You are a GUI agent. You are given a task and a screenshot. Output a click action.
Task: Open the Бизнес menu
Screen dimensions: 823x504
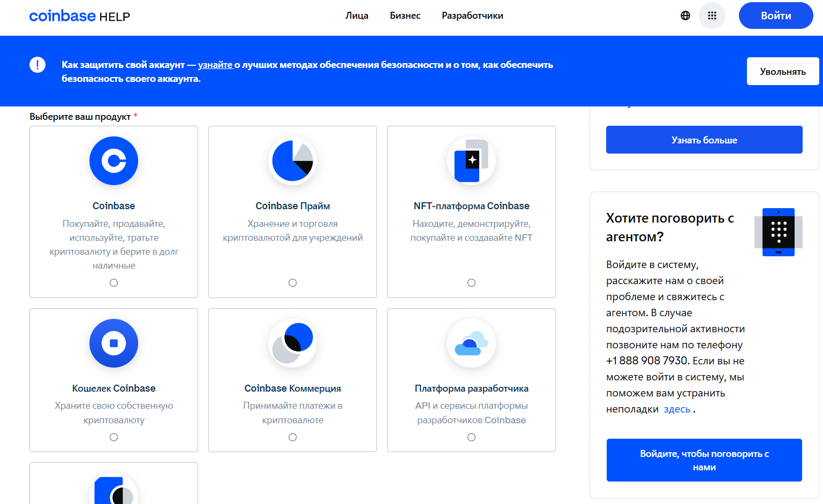click(405, 16)
